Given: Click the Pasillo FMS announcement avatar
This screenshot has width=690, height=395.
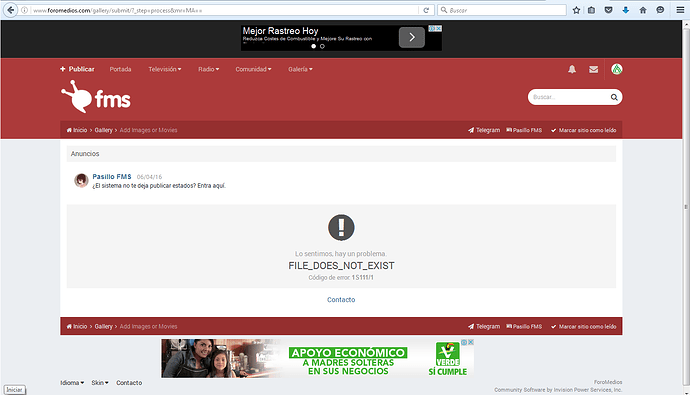Looking at the screenshot, I should [81, 180].
